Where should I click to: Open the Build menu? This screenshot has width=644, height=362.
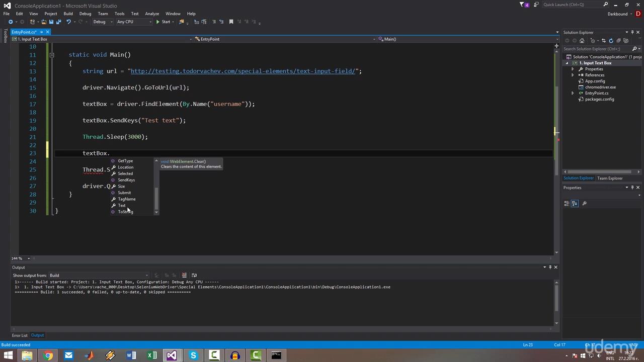click(68, 14)
